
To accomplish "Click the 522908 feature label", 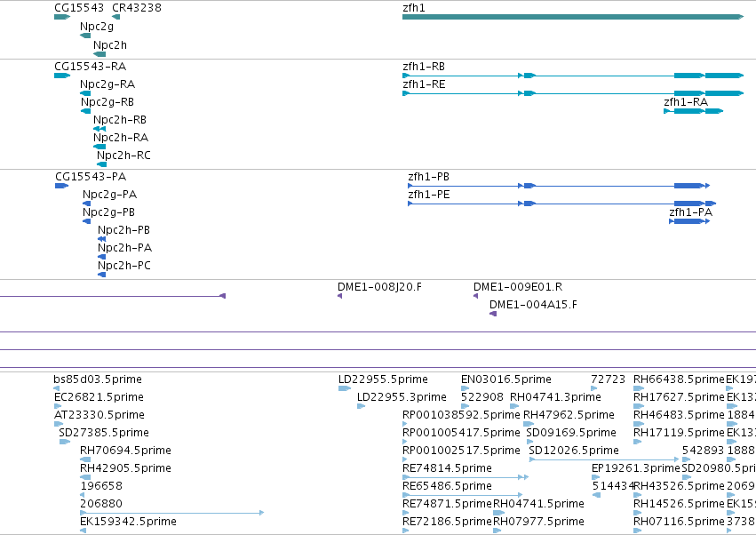I will pos(481,397).
